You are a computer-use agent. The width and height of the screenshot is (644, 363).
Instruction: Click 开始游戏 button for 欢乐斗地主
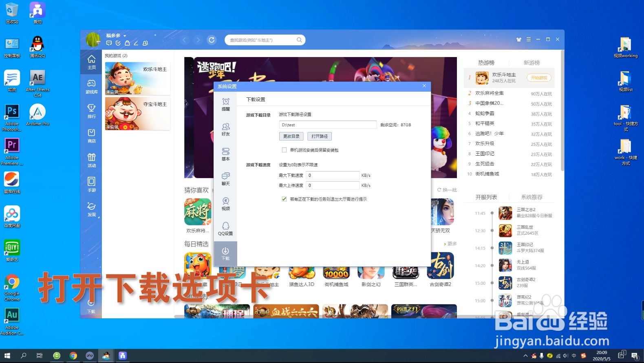pos(539,77)
